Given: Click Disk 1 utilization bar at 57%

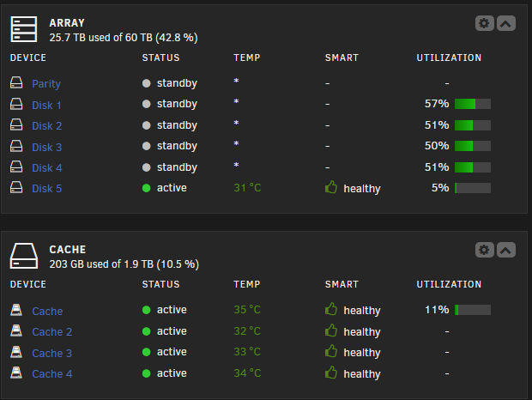Looking at the screenshot, I should point(473,104).
